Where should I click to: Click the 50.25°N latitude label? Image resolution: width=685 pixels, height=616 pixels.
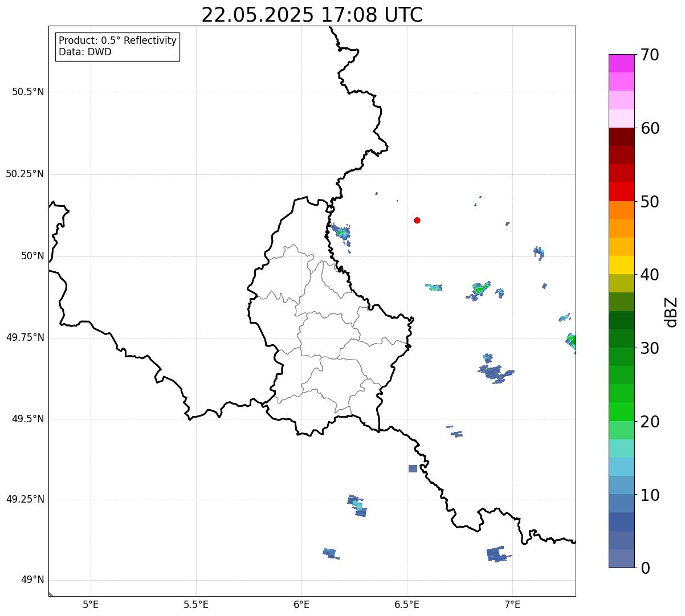click(25, 174)
